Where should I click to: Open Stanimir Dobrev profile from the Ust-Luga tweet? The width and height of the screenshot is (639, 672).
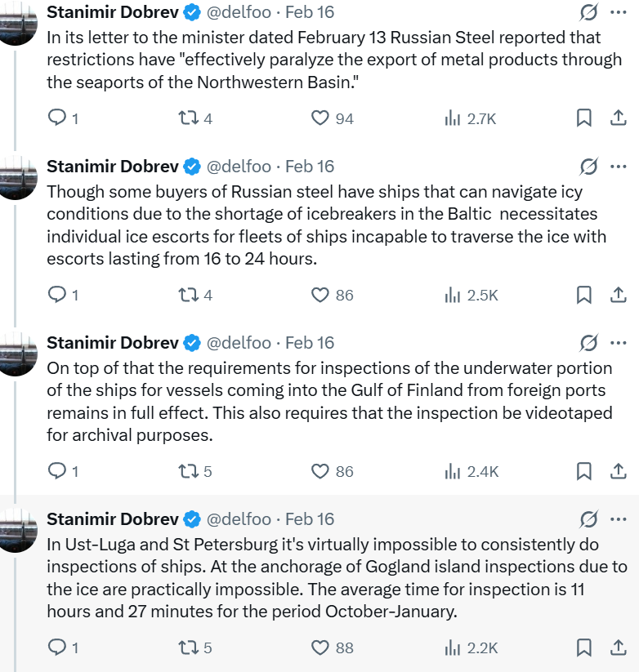(x=112, y=519)
